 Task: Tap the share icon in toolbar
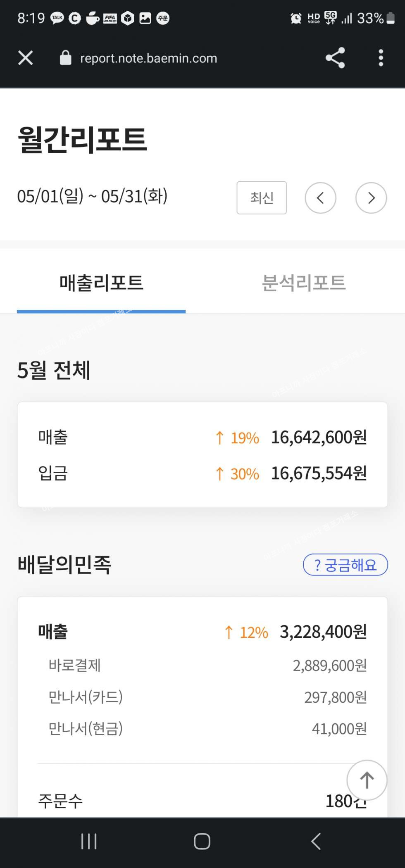pos(335,58)
